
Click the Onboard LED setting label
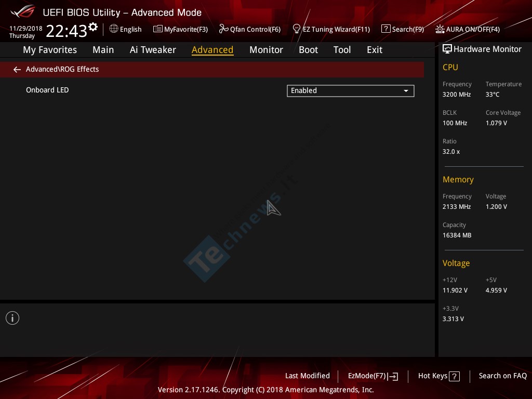(x=47, y=90)
